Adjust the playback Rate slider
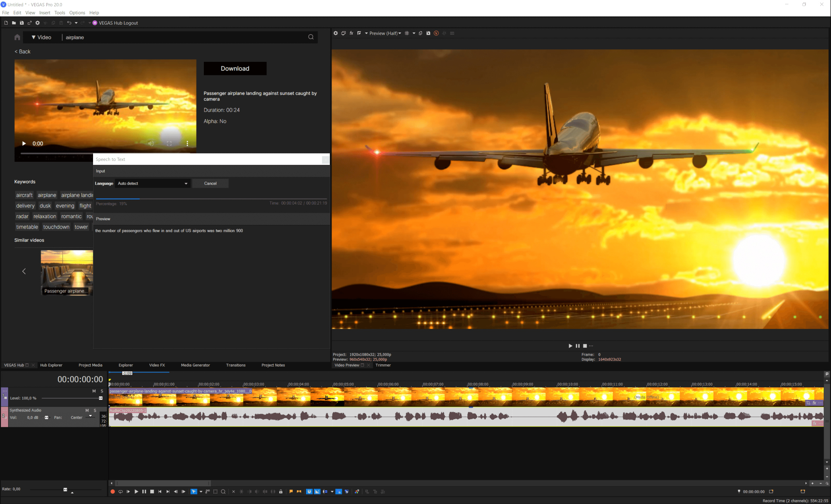Image resolution: width=831 pixels, height=504 pixels. pos(65,489)
